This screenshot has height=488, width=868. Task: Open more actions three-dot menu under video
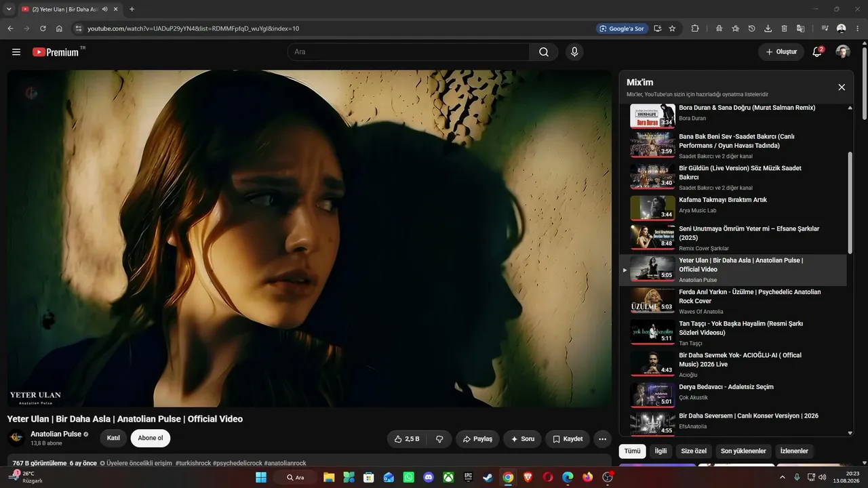pyautogui.click(x=602, y=439)
